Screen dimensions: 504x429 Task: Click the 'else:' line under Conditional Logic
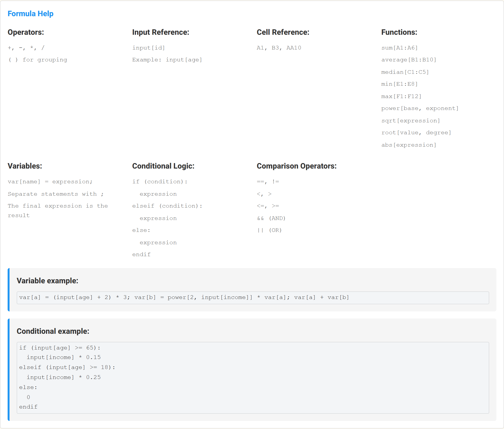(141, 230)
